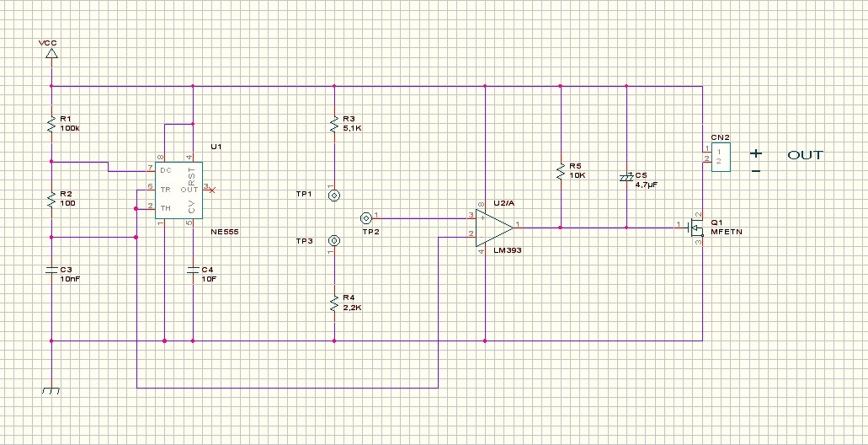Click the minus sign beside OUT
This screenshot has height=445, width=868.
point(756,171)
